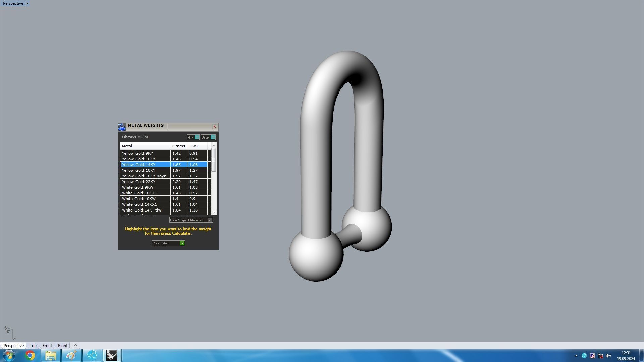Click the volume speaker tray icon
Image resolution: width=644 pixels, height=362 pixels.
[608, 356]
